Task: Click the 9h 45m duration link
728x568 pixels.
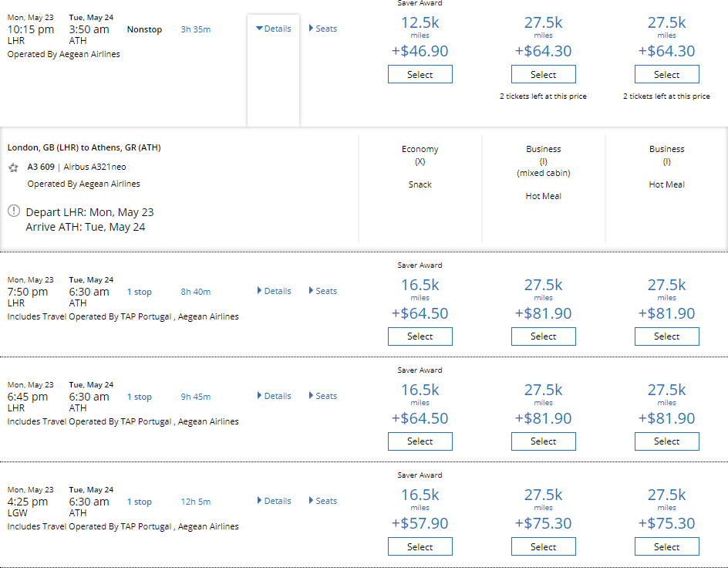Action: (x=195, y=397)
